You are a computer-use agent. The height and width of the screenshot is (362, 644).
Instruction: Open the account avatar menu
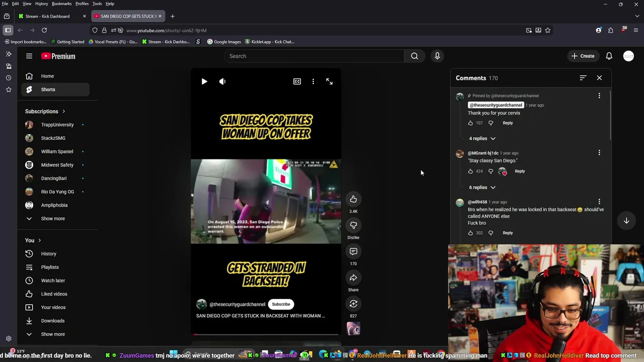tap(628, 56)
